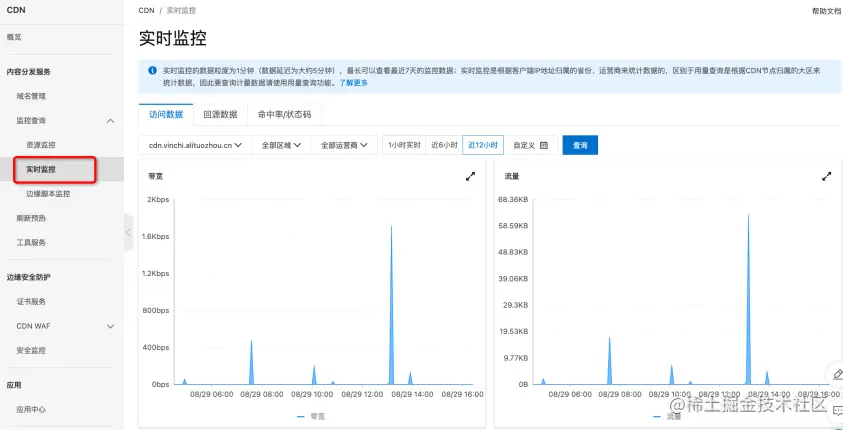The image size is (843, 430).
Task: Open the 全部运营商 carrier dropdown
Action: click(344, 145)
